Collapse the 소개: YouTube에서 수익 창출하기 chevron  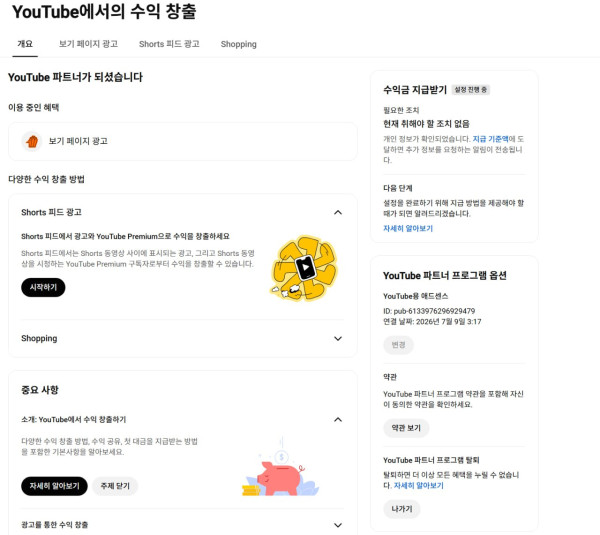click(x=338, y=420)
